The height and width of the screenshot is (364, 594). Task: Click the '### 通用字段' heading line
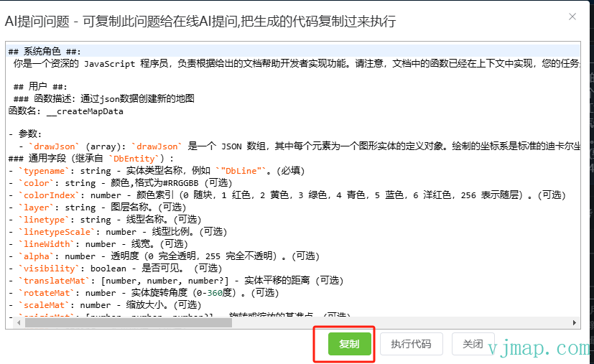pyautogui.click(x=91, y=159)
